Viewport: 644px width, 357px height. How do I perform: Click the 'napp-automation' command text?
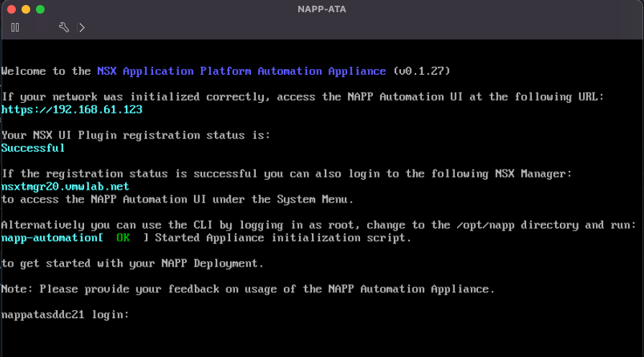[50, 238]
